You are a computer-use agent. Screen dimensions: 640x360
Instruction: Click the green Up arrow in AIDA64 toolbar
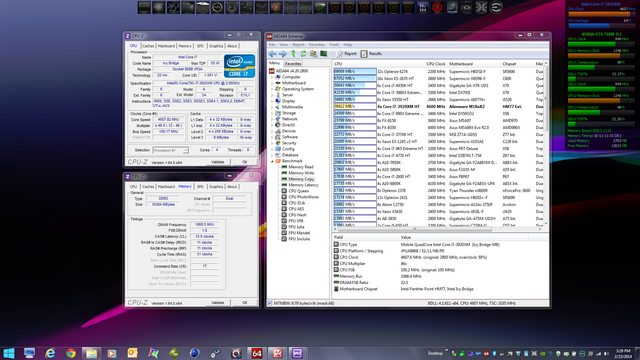coord(293,54)
